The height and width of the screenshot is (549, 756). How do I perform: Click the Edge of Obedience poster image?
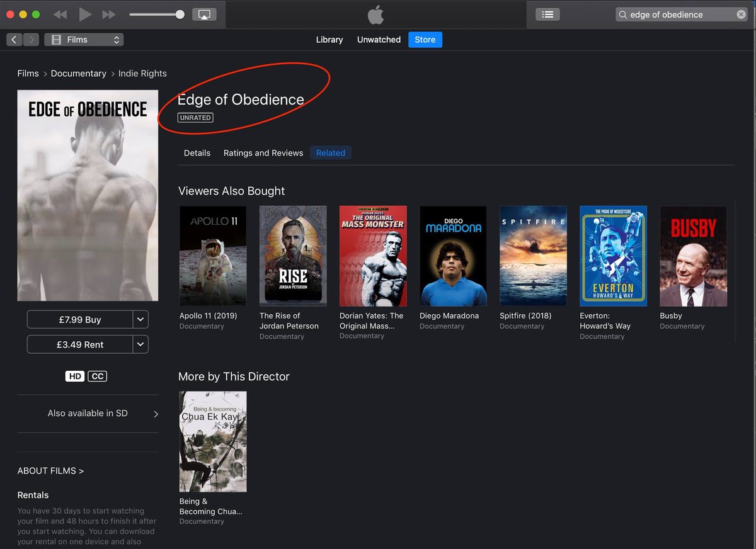88,195
